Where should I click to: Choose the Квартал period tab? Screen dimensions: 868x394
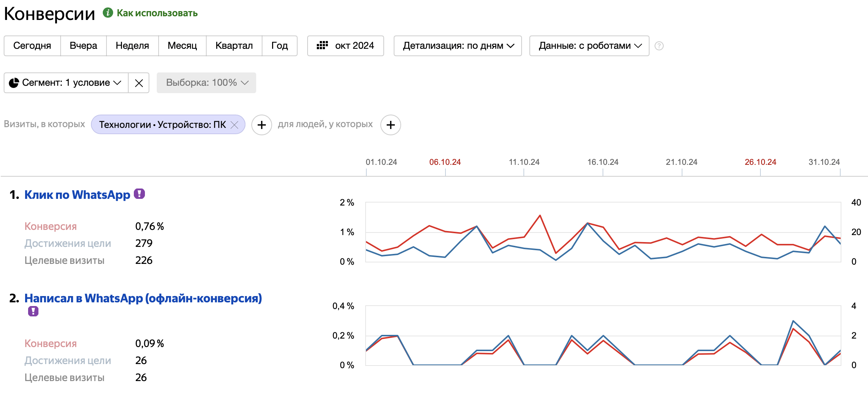pos(234,46)
